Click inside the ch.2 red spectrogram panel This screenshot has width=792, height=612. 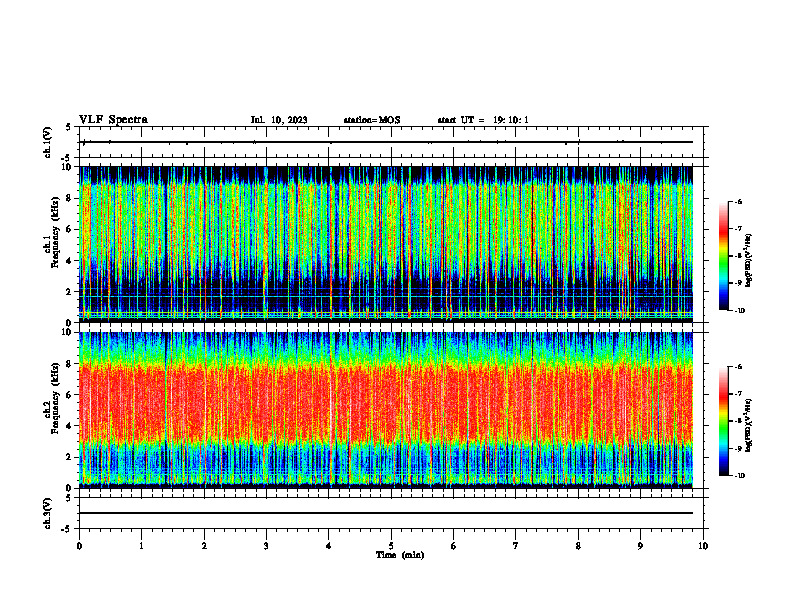[x=386, y=410]
